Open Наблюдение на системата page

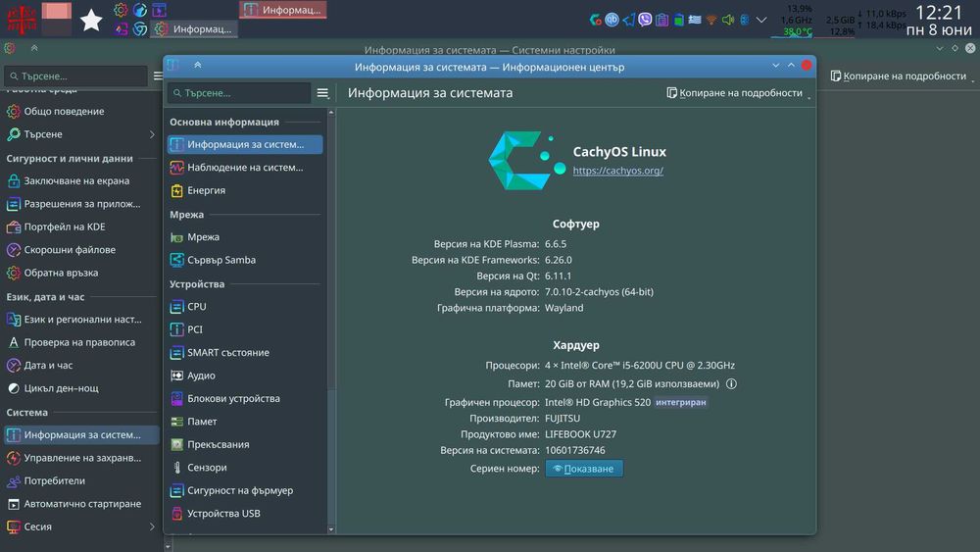tap(244, 168)
